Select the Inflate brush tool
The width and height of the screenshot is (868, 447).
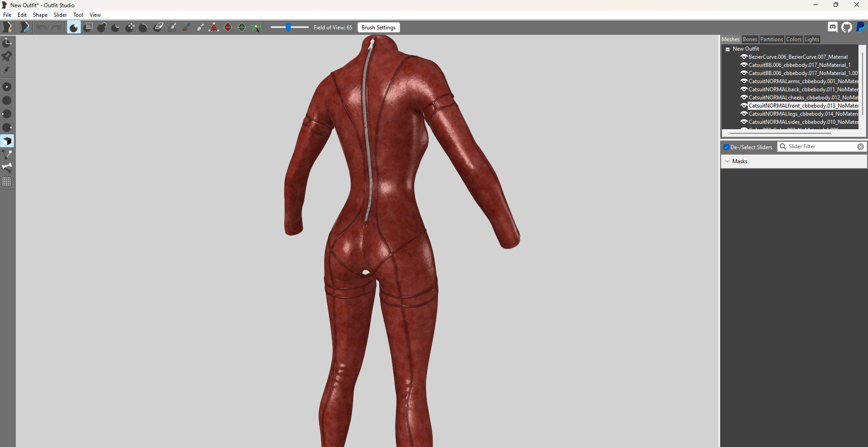pyautogui.click(x=102, y=28)
